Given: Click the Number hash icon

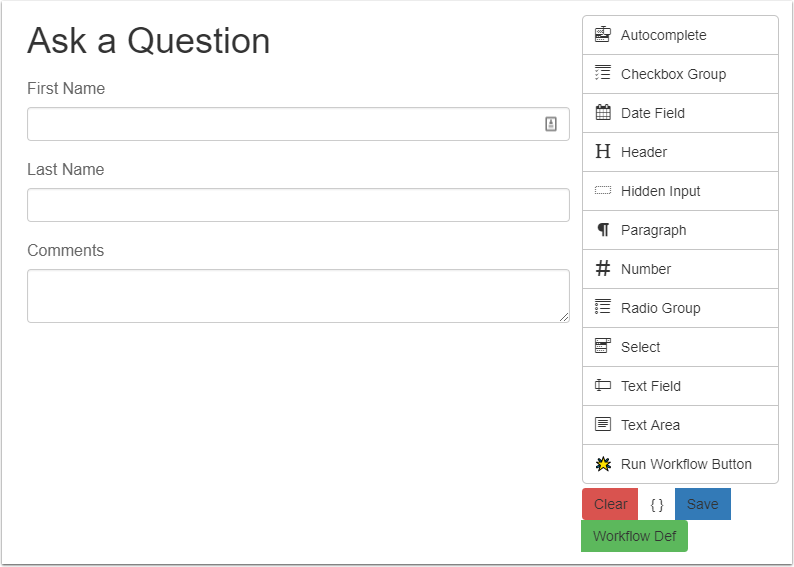Looking at the screenshot, I should coord(602,269).
